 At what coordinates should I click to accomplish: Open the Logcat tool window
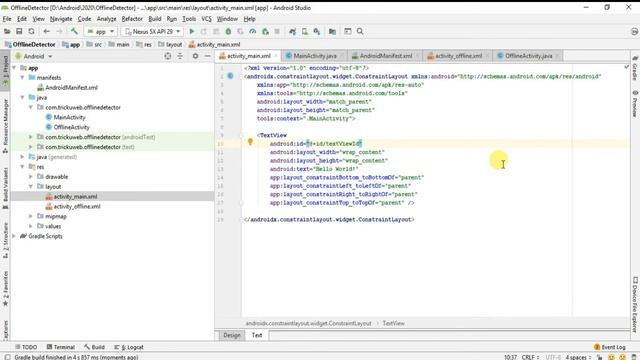[x=129, y=347]
